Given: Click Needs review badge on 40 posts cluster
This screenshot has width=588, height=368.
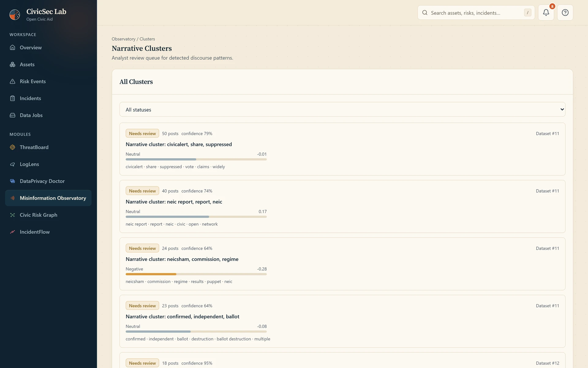Looking at the screenshot, I should (x=142, y=191).
